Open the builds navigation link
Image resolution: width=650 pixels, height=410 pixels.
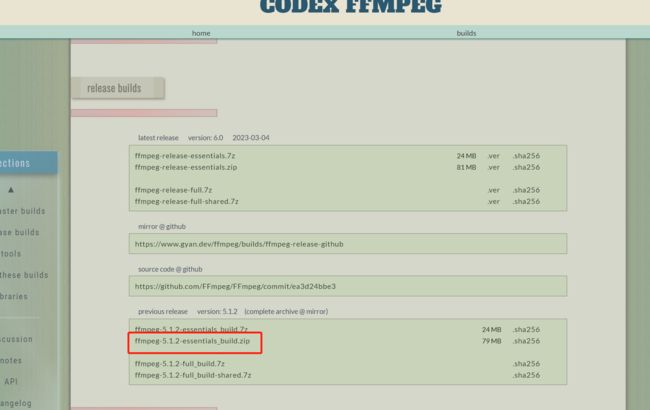(466, 33)
